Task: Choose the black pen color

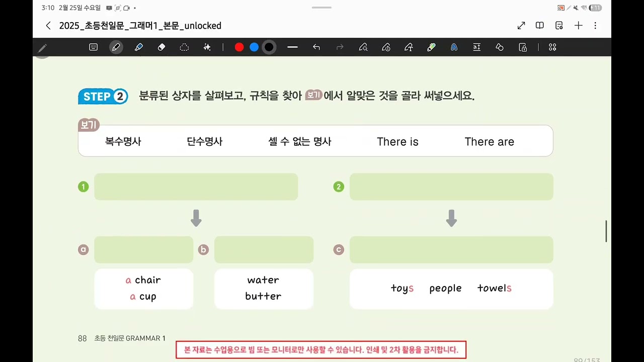Action: [x=269, y=47]
